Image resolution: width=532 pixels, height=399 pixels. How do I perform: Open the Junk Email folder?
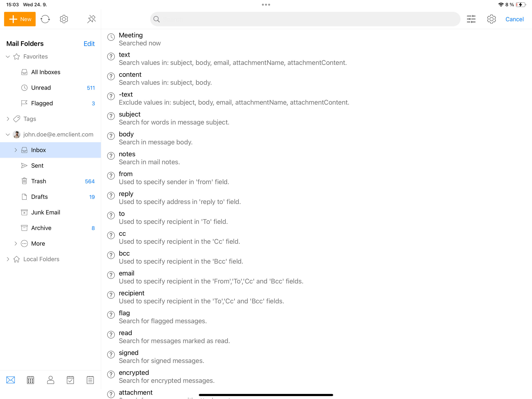(50, 212)
